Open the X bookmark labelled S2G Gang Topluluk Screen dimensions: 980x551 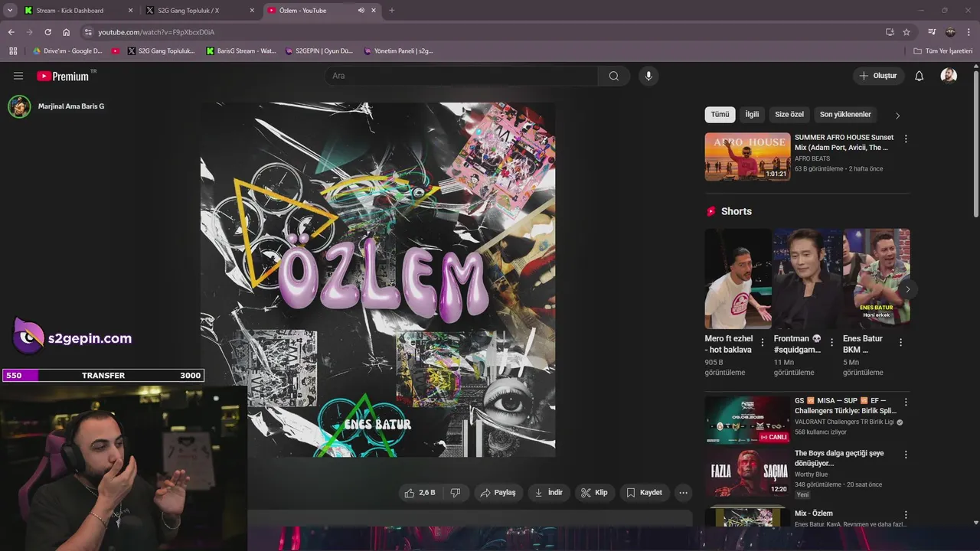pyautogui.click(x=161, y=51)
